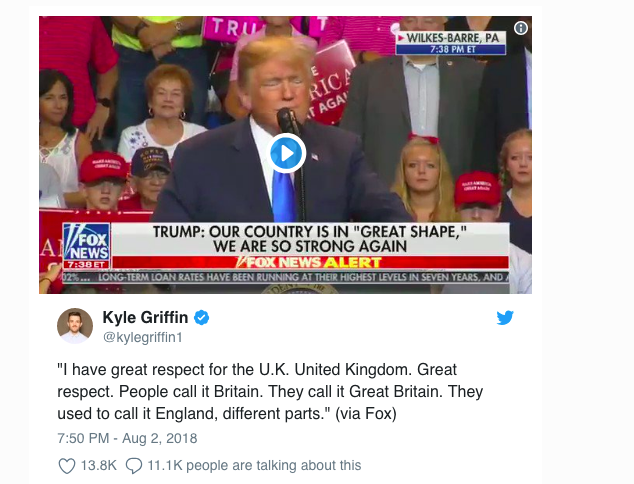Open the @kylegriffin1 handle link
Image resolution: width=634 pixels, height=484 pixels.
click(143, 337)
